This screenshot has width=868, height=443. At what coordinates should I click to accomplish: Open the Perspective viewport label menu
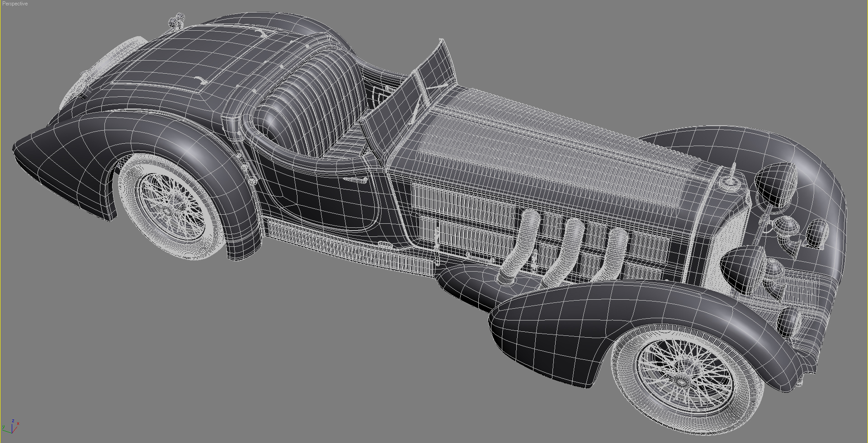pos(15,4)
